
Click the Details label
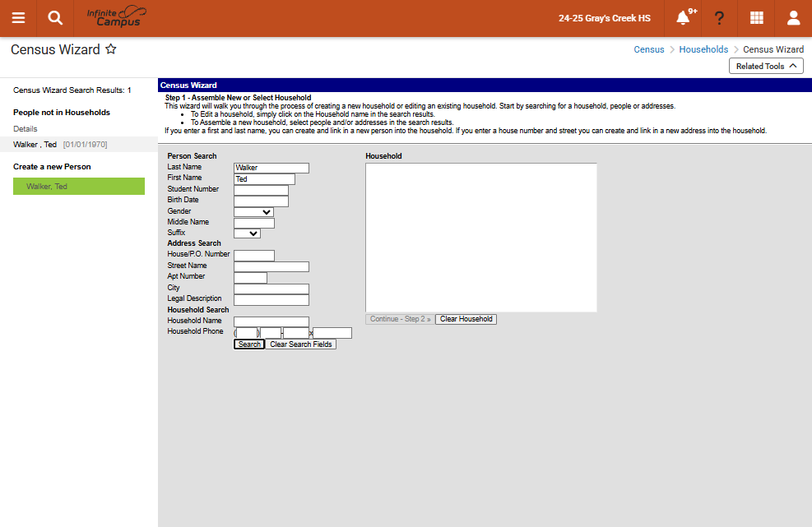(x=26, y=129)
